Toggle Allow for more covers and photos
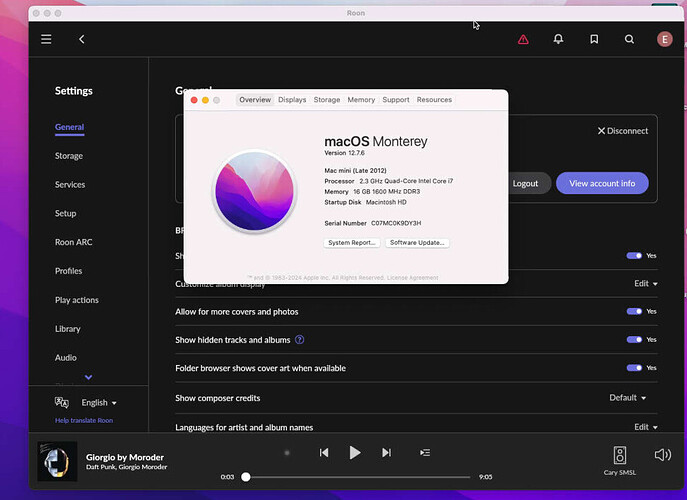Viewport: 687px width, 500px height. 634,312
